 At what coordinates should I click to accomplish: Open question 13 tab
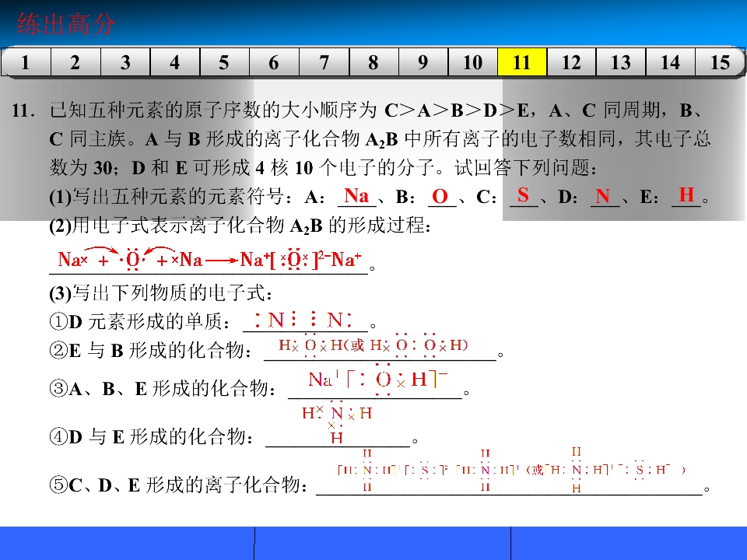click(621, 62)
